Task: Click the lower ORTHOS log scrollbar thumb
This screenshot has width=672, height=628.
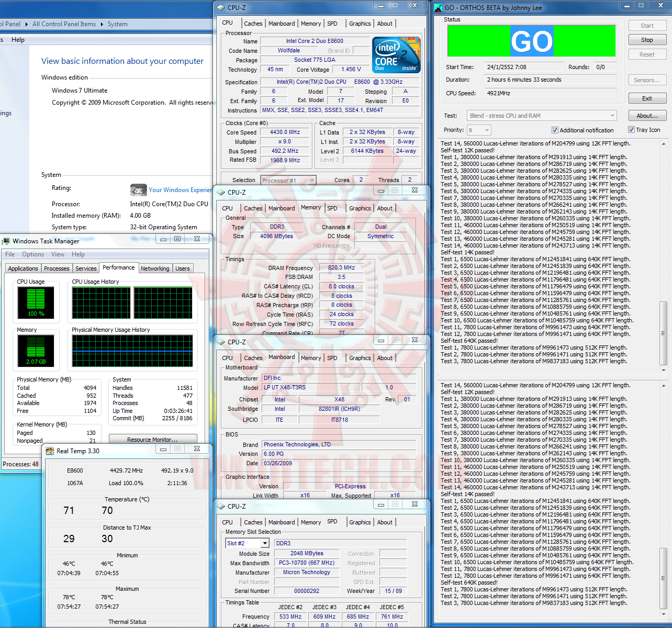Action: (663, 577)
